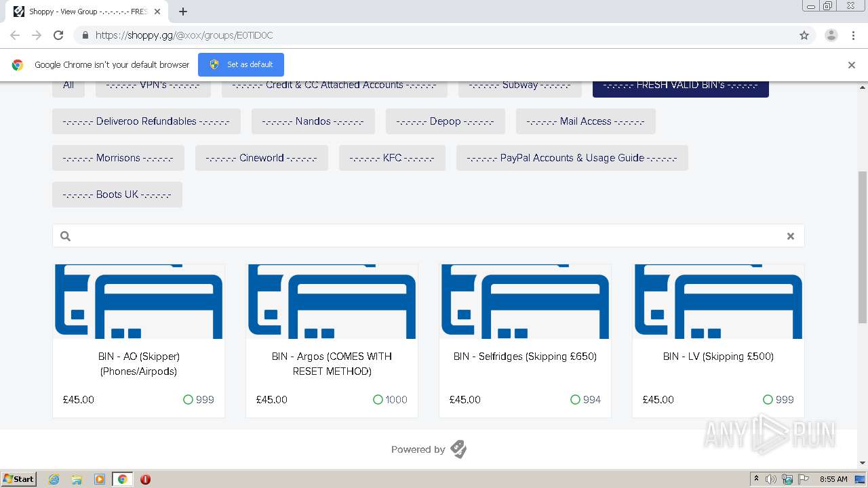Click the 999 stock indicator on LV
Viewport: 868px width, 488px height.
click(778, 400)
